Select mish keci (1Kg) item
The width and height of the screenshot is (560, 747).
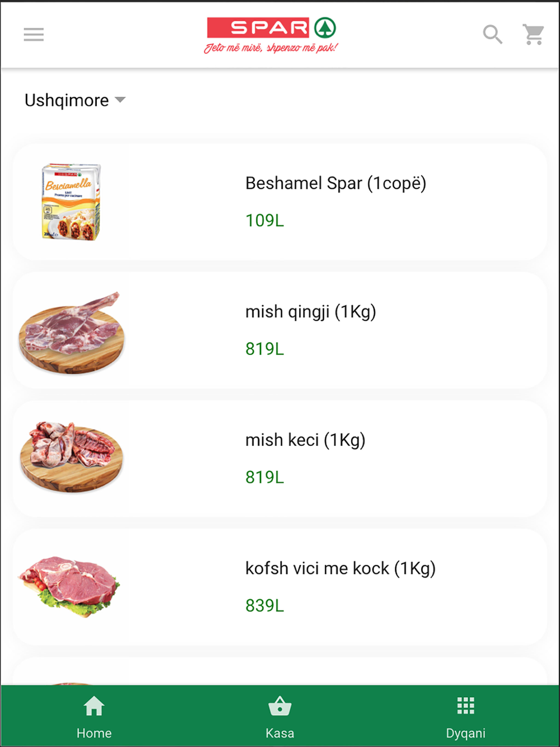(280, 459)
